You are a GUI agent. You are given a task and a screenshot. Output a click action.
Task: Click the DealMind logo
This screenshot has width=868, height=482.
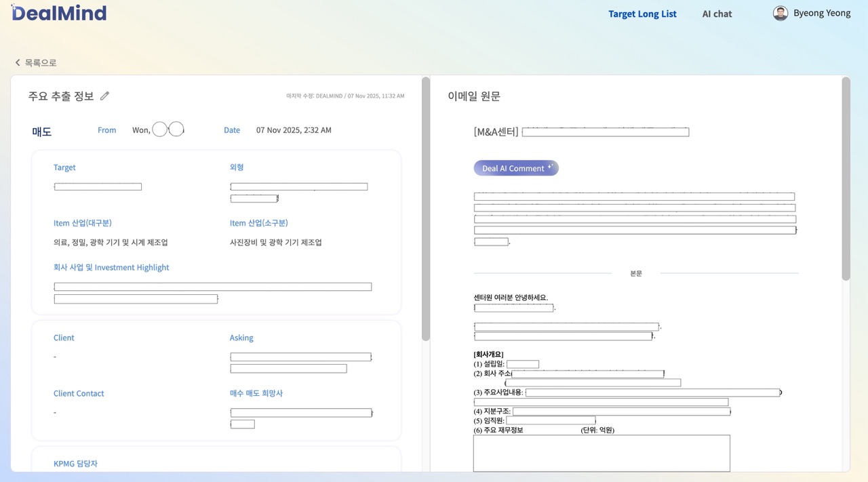[x=59, y=13]
